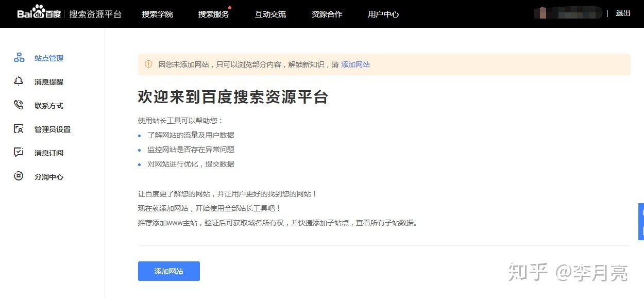
Task: Click the 消息订阅 chat icon
Action: tap(19, 153)
